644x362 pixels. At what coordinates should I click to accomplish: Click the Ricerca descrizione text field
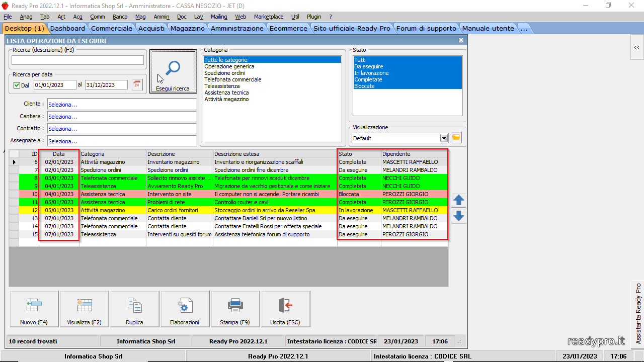click(77, 60)
